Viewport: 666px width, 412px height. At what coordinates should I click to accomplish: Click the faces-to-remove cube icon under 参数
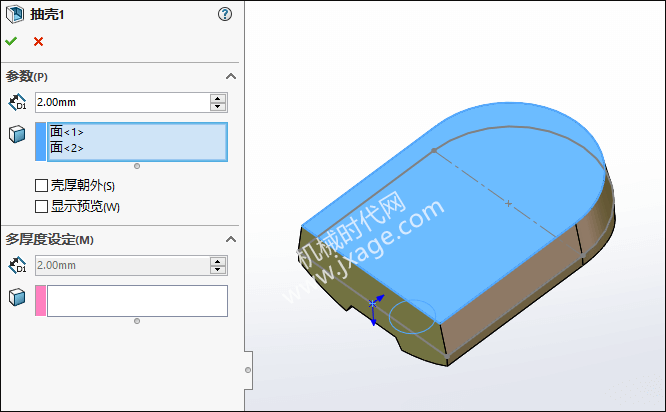[x=17, y=134]
